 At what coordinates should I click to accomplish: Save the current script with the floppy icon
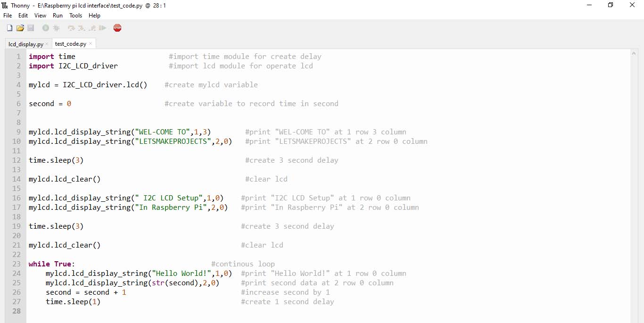click(31, 28)
